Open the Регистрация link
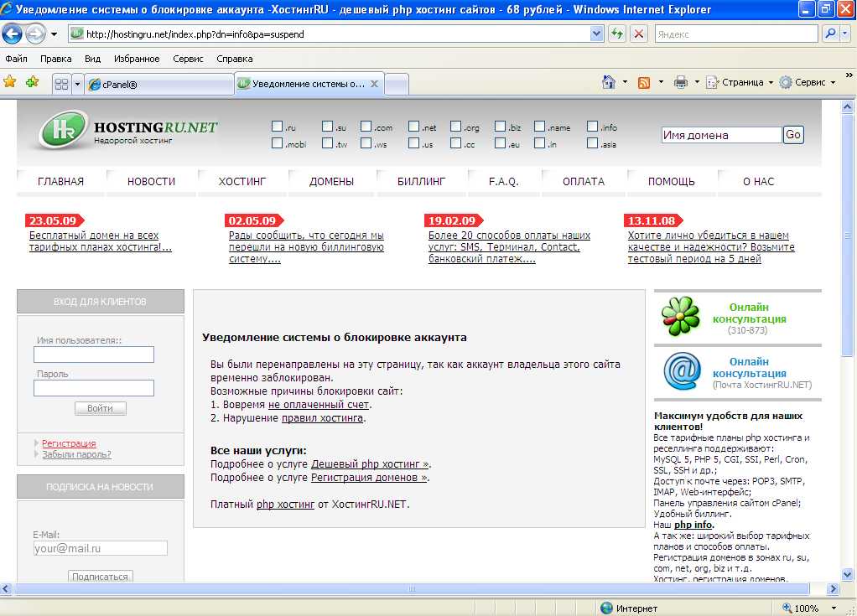This screenshot has width=857, height=616. point(69,443)
